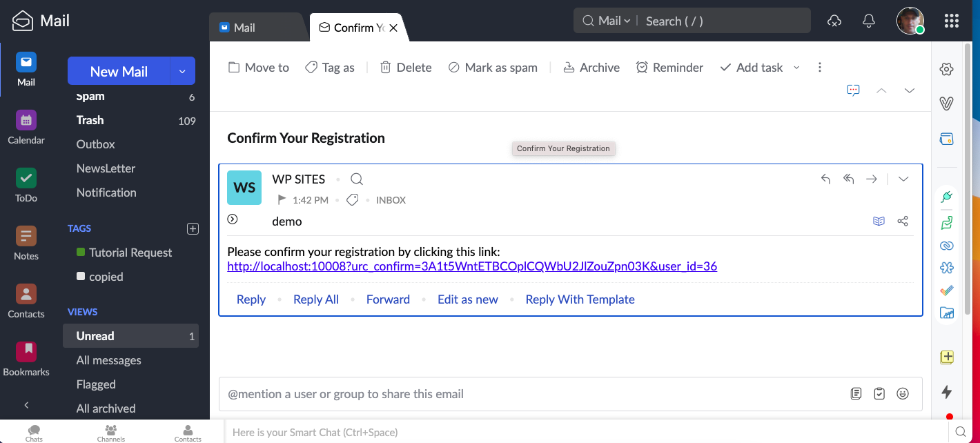Screen dimensions: 980x443
Task: Open more actions chevron in email header
Action: click(x=903, y=179)
